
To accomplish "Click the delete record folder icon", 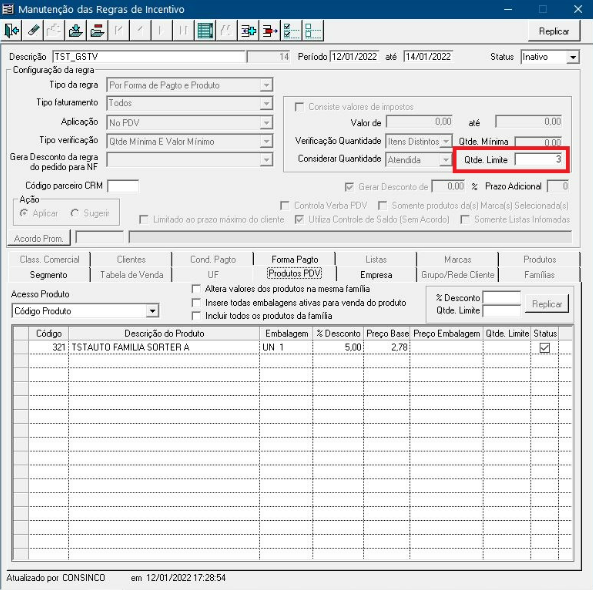I will tap(97, 30).
